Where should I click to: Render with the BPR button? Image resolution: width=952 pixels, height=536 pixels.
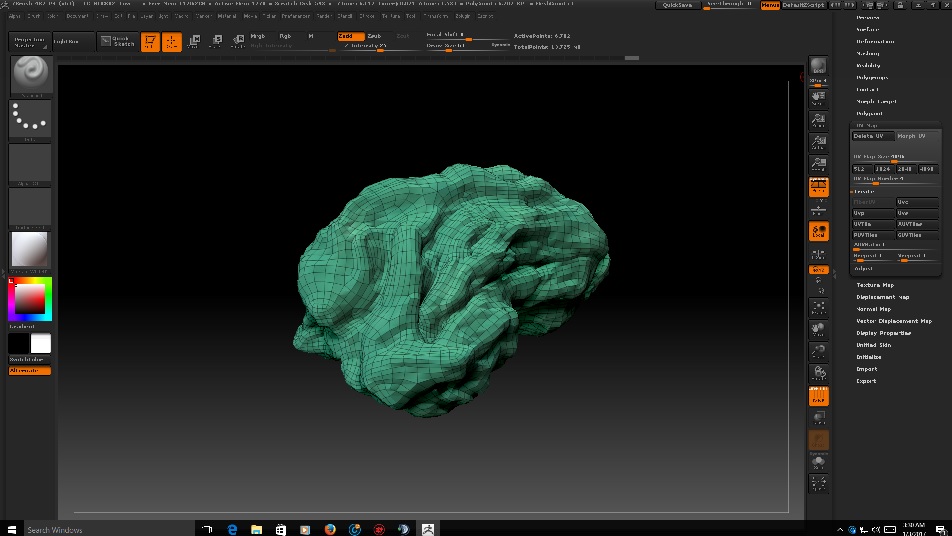pyautogui.click(x=818, y=66)
